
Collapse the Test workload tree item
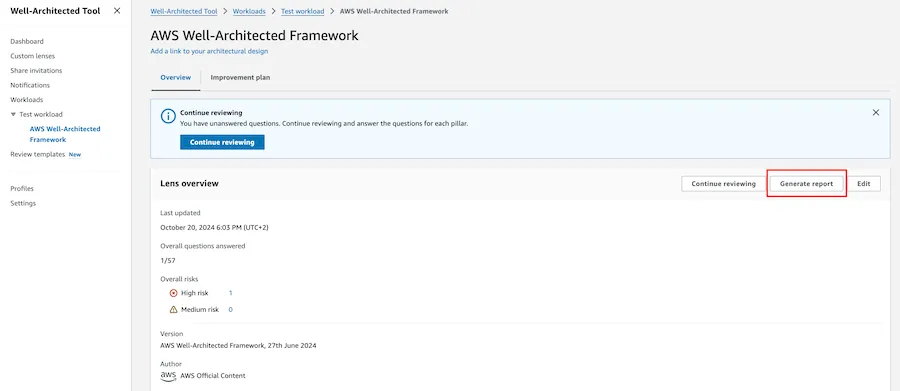point(13,114)
